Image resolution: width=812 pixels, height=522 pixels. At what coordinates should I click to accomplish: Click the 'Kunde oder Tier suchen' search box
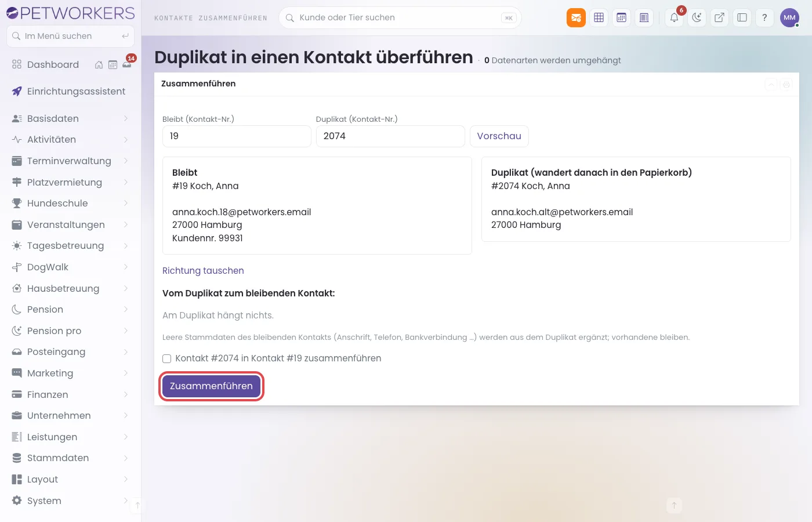[x=400, y=17]
